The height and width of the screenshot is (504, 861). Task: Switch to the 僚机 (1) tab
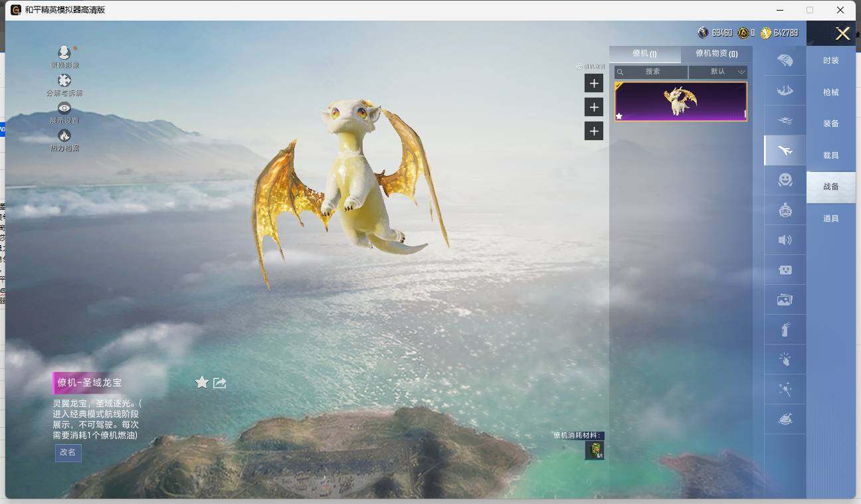pos(644,54)
